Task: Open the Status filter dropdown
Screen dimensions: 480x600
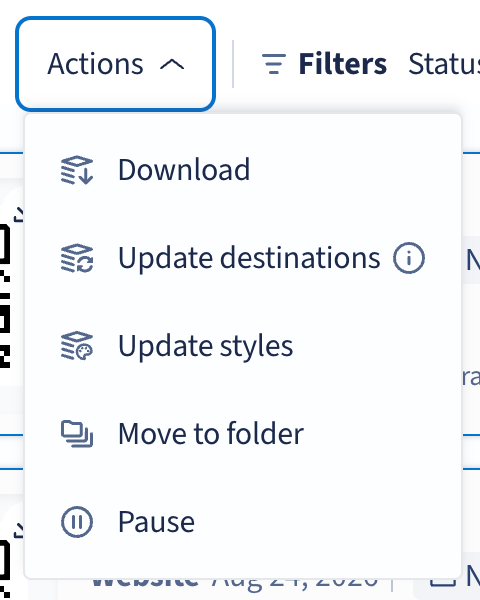Action: point(444,64)
